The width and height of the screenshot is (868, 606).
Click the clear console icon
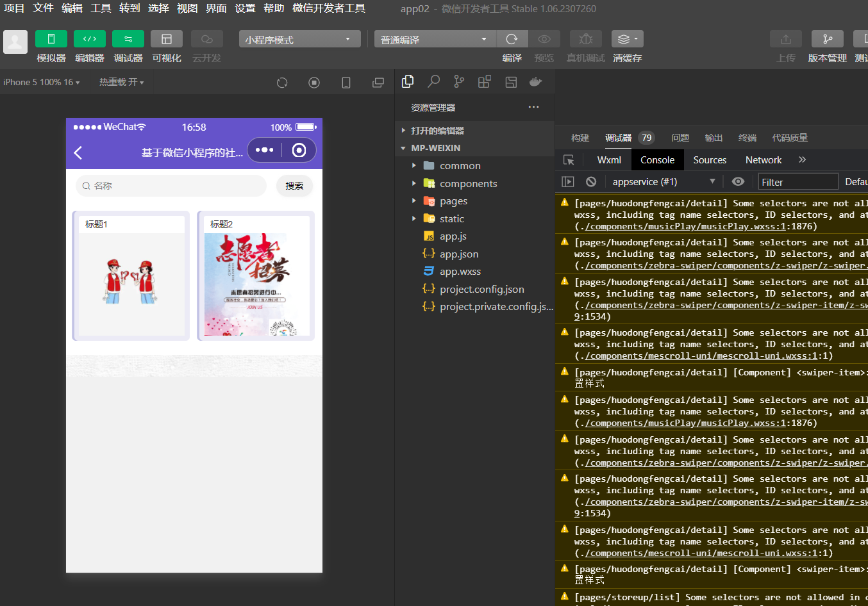coord(591,182)
